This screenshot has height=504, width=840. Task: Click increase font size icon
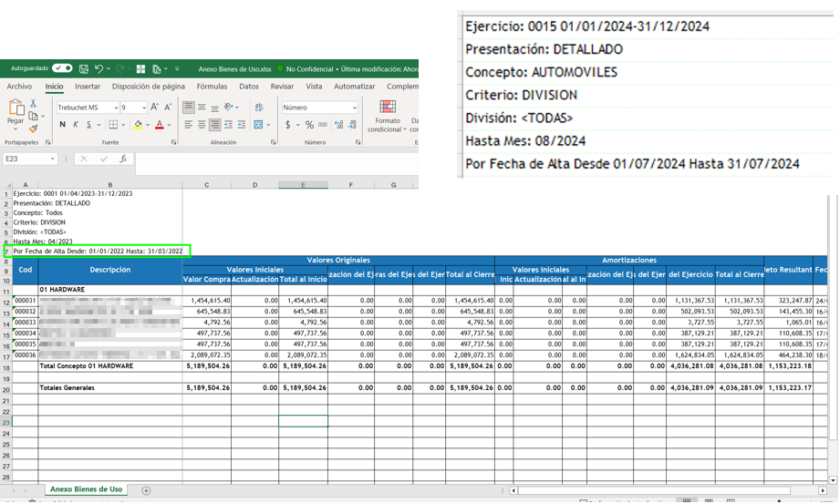[155, 108]
